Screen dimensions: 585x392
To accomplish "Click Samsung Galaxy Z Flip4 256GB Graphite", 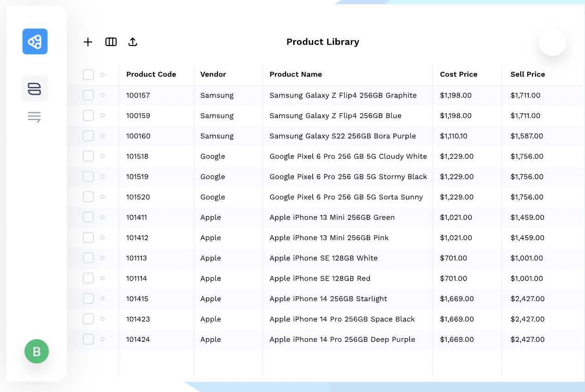I will coord(343,95).
